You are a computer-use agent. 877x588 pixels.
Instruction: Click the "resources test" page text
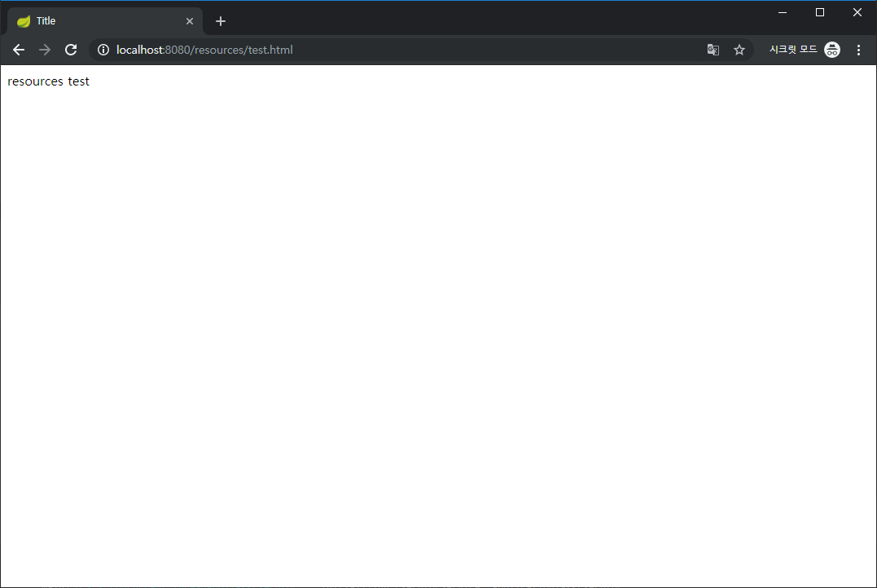pyautogui.click(x=48, y=81)
